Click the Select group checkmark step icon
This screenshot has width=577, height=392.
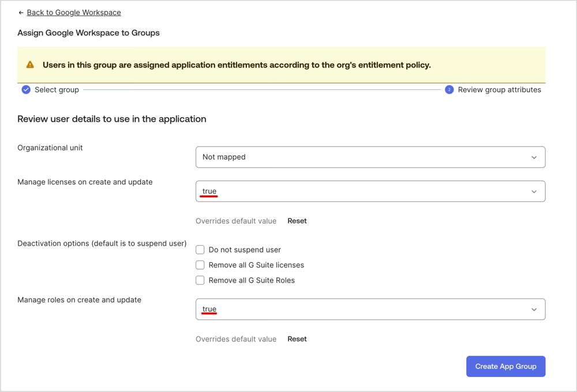tap(26, 90)
